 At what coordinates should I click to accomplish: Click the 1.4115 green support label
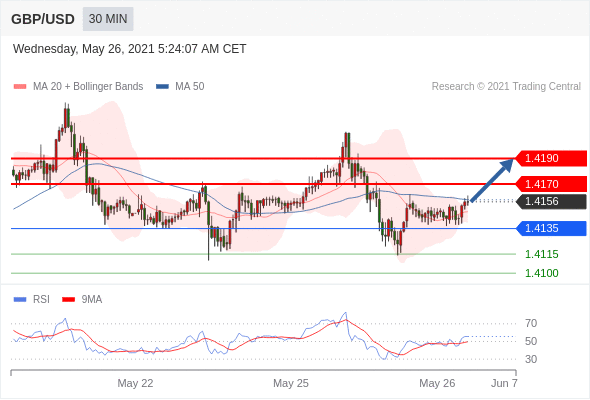click(542, 254)
